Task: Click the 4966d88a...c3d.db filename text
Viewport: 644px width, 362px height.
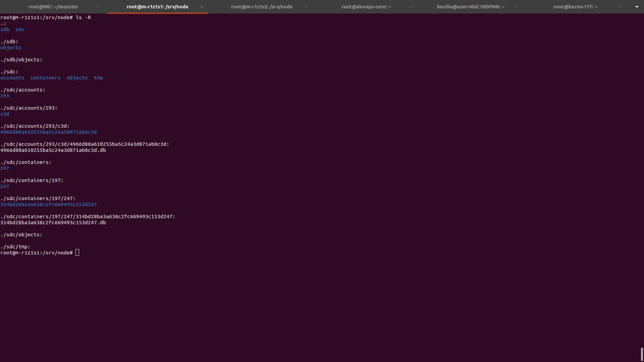Action: [x=53, y=150]
